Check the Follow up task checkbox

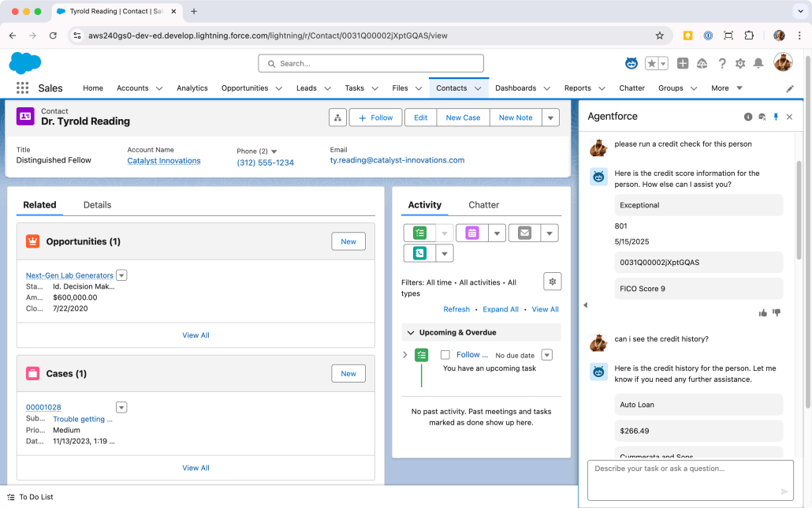(445, 354)
